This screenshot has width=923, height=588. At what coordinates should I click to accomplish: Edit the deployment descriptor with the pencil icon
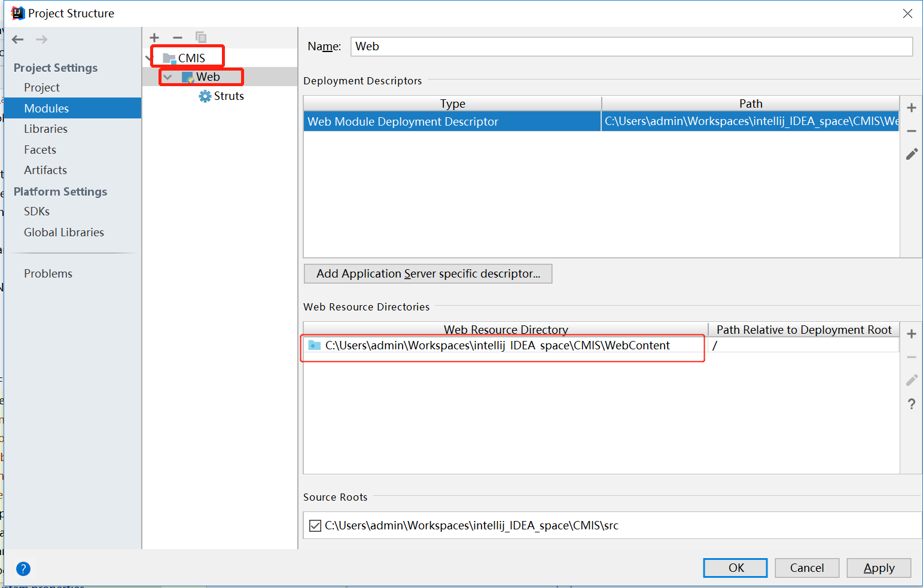pos(912,154)
